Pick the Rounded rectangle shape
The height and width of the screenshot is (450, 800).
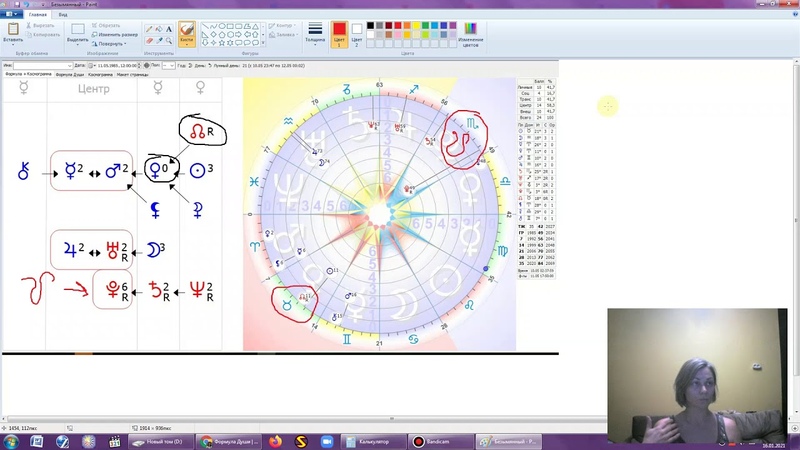tap(238, 26)
